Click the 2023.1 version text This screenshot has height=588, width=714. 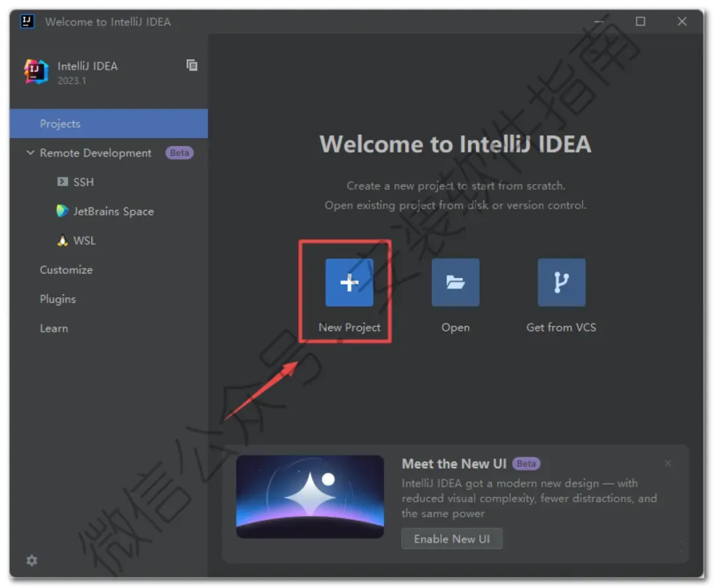coord(71,81)
